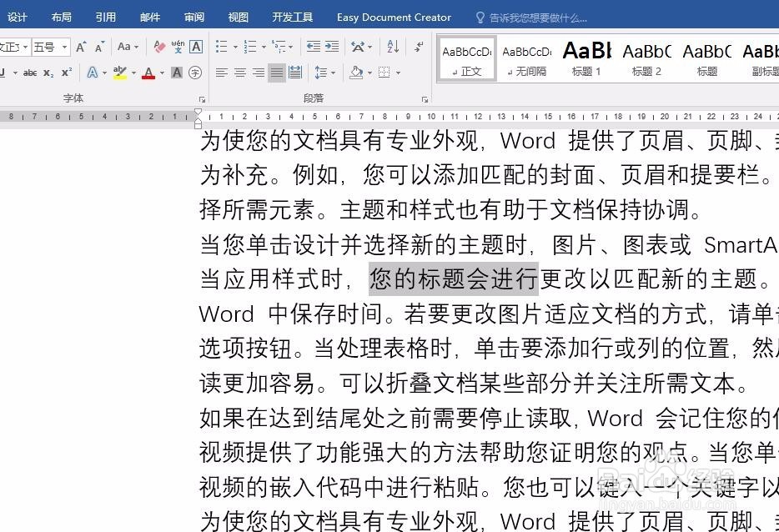Open the Change Case (Aa) dropdown

(128, 47)
